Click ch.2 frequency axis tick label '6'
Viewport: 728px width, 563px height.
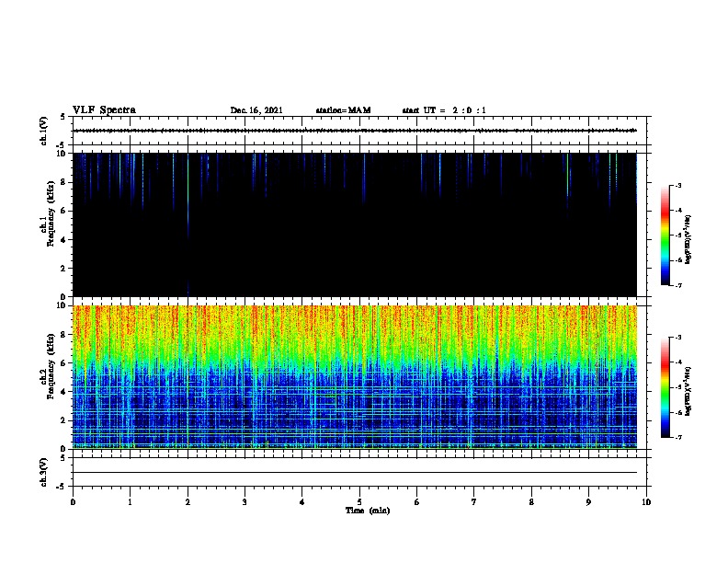[x=63, y=363]
